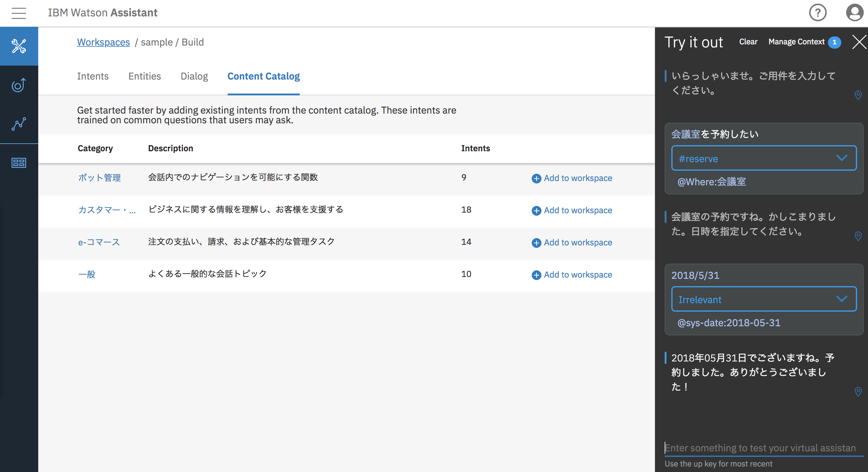This screenshot has width=868, height=472.
Task: Click intent count 10 in 一般 row
Action: click(466, 274)
